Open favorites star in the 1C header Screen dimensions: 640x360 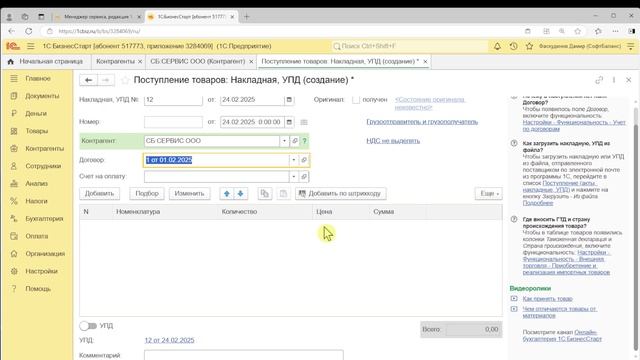coord(529,46)
